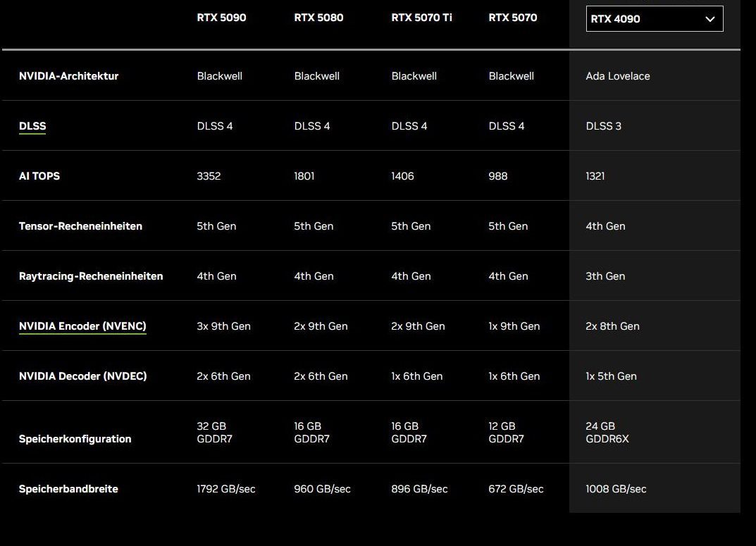The image size is (756, 546).
Task: Open the underlined DLSS link
Action: 32,126
